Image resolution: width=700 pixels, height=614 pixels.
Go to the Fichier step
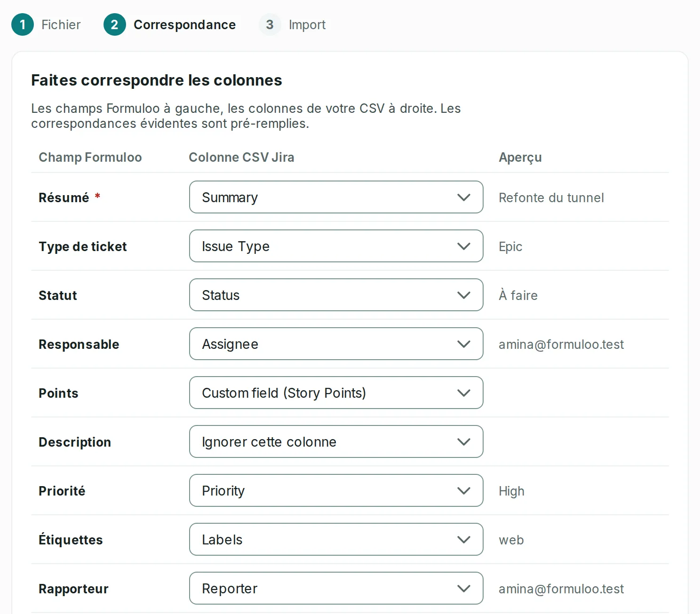[61, 24]
